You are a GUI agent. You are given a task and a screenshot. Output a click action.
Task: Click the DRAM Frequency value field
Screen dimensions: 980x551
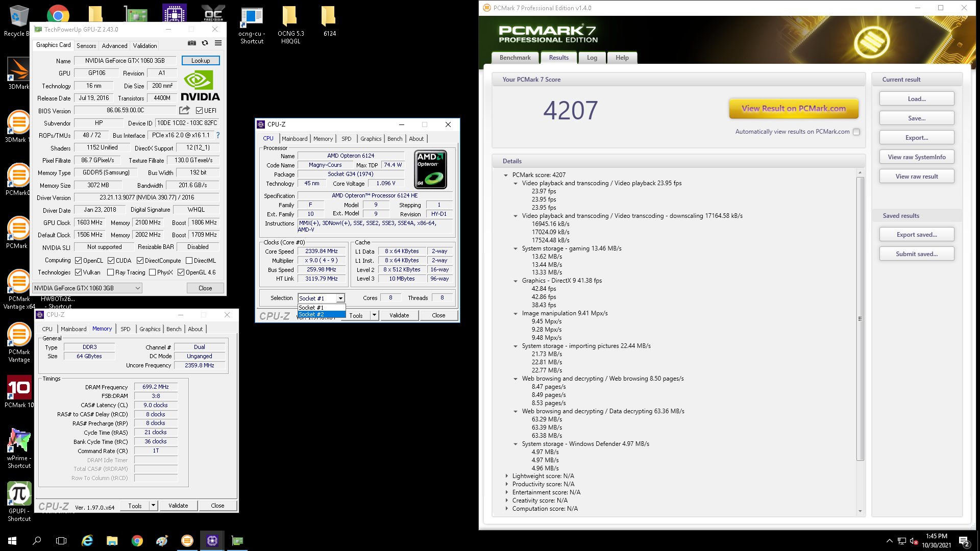[156, 387]
